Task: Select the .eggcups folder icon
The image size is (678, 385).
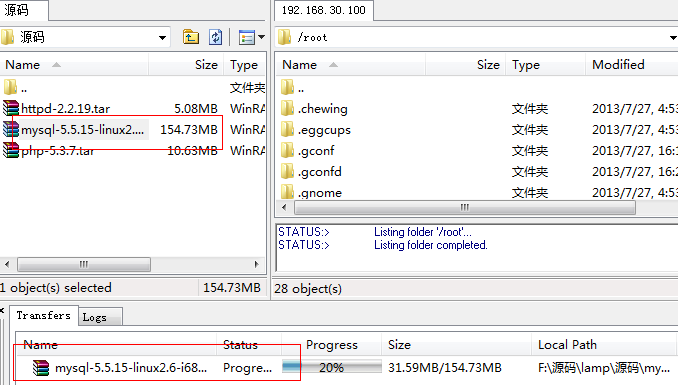Action: [x=287, y=129]
